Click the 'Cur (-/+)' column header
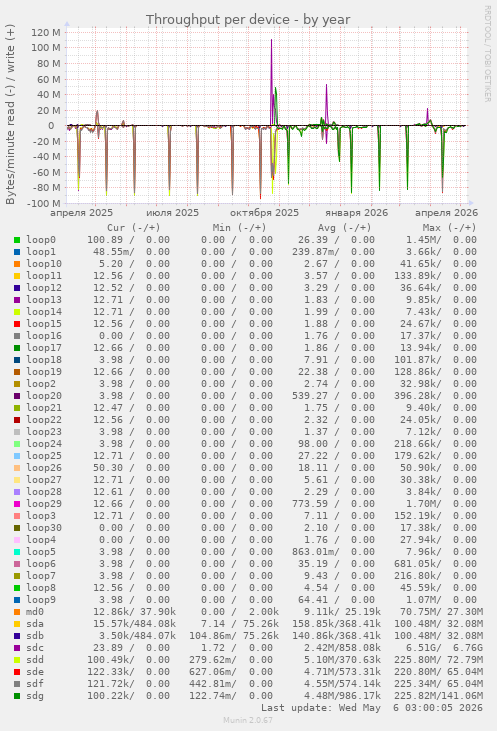 [x=133, y=228]
